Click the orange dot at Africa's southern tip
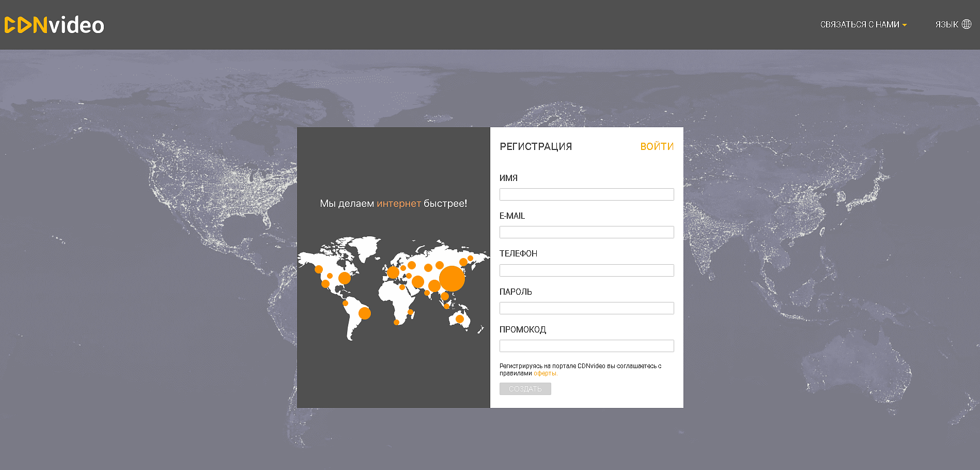 [x=396, y=322]
